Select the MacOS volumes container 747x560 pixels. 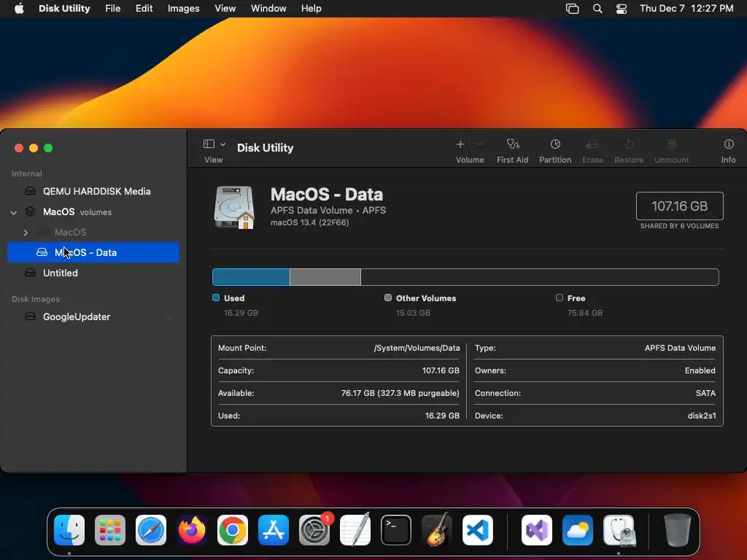click(93, 211)
